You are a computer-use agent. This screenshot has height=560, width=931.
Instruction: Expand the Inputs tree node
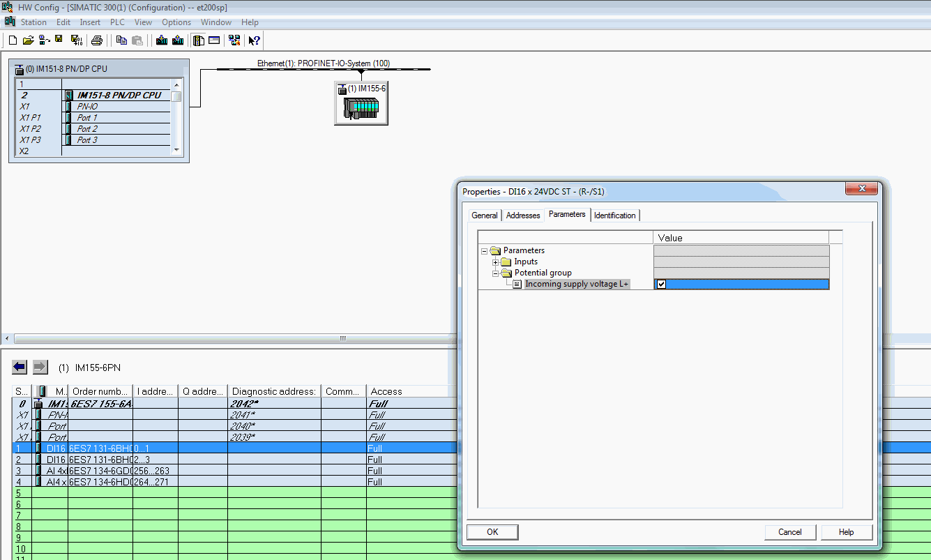tap(495, 262)
